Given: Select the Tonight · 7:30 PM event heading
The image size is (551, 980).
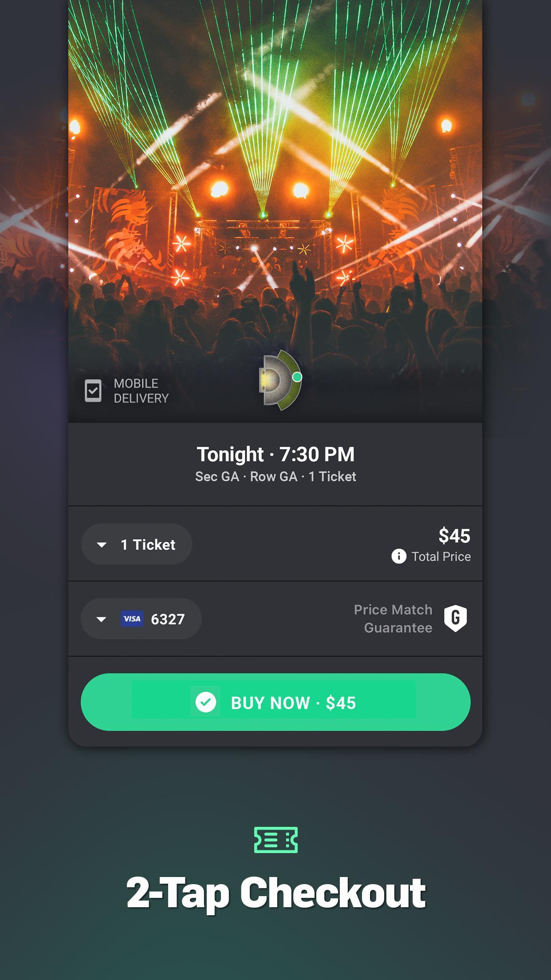Looking at the screenshot, I should tap(275, 454).
